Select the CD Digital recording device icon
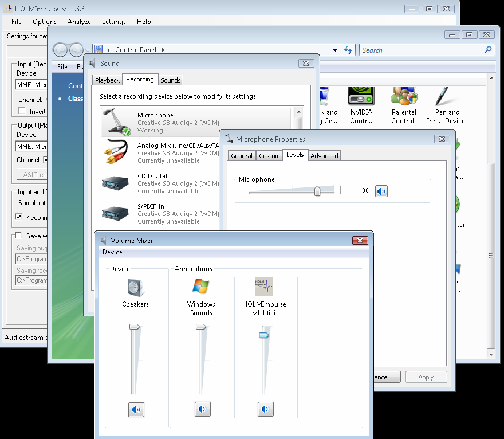This screenshot has height=439, width=504. tap(115, 183)
